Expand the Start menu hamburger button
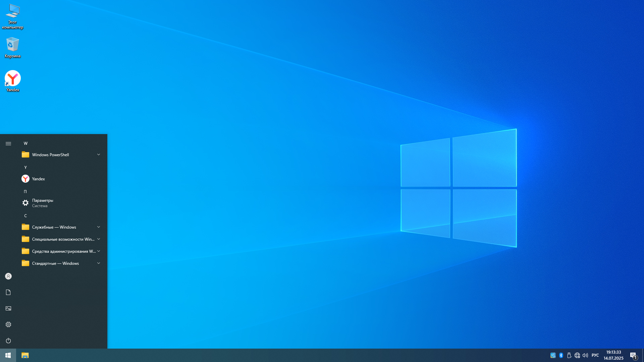Image resolution: width=644 pixels, height=362 pixels. point(8,143)
